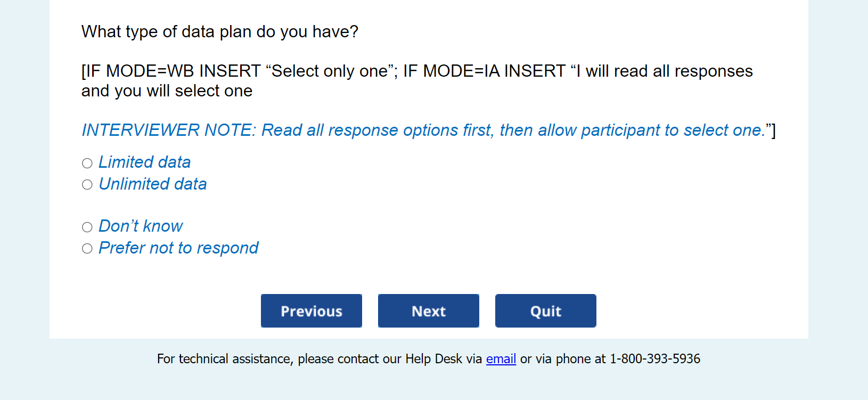
Task: Click the "Help Desk" words in footer
Action: pyautogui.click(x=433, y=359)
